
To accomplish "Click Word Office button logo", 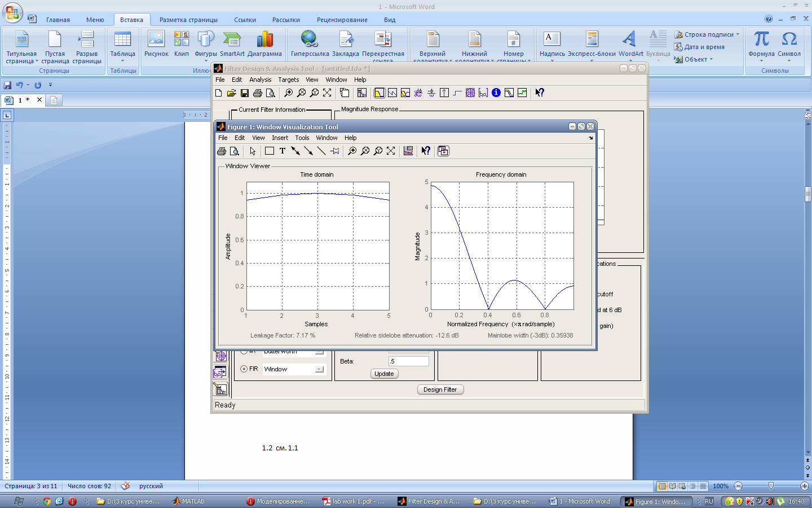I will [12, 12].
